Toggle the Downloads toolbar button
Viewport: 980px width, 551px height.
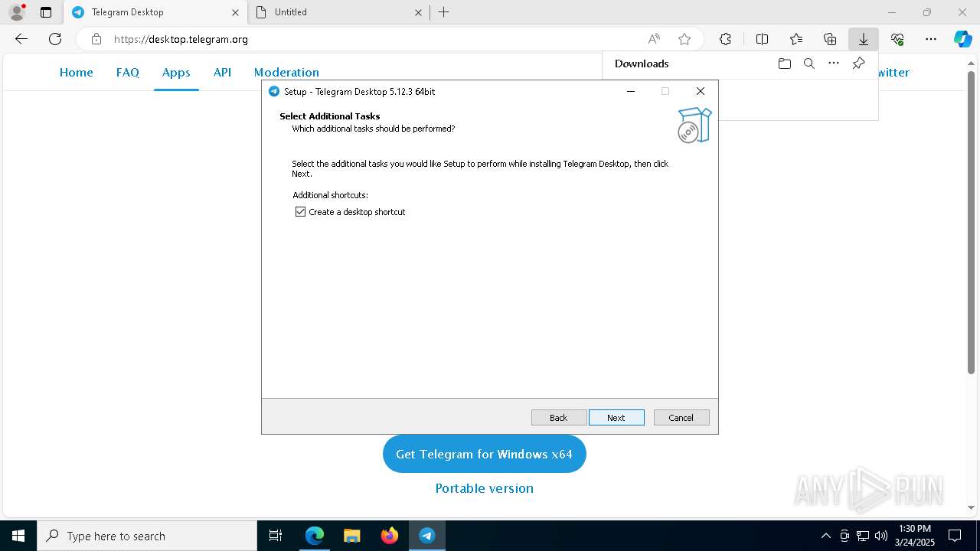pos(864,39)
